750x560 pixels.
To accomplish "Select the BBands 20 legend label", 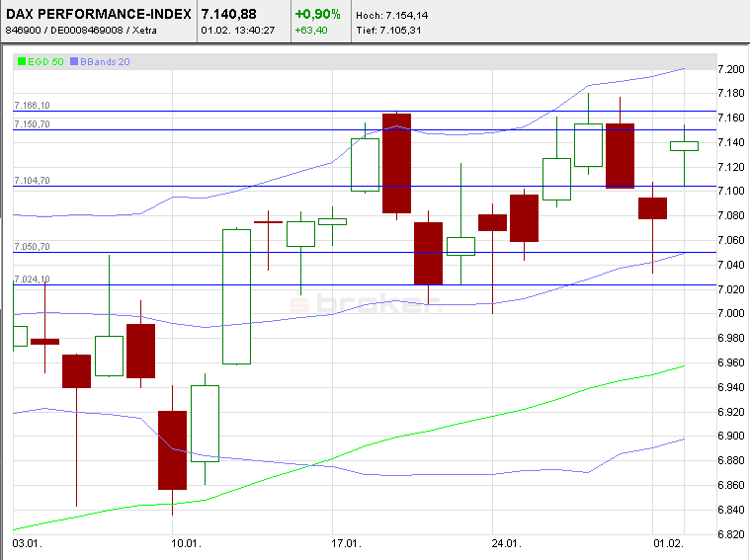I will 105,61.
